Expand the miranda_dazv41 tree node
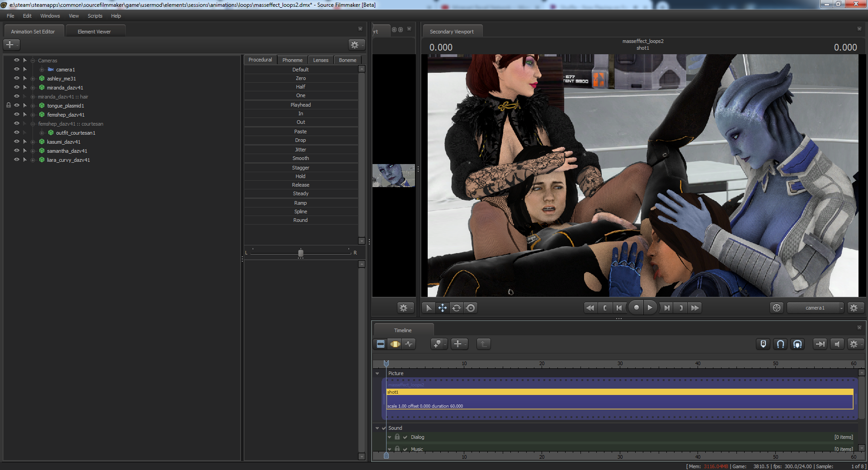Screen dimensions: 868x470 (x=33, y=88)
